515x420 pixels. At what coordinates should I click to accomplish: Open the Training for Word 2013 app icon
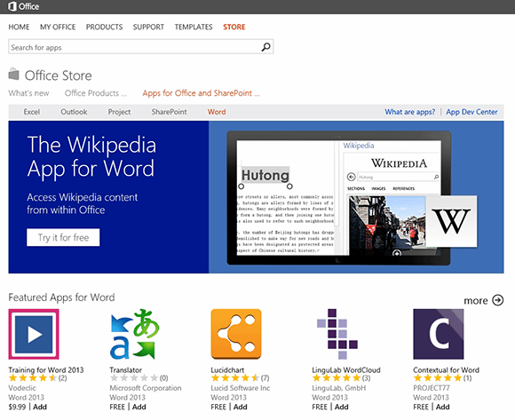tap(34, 334)
